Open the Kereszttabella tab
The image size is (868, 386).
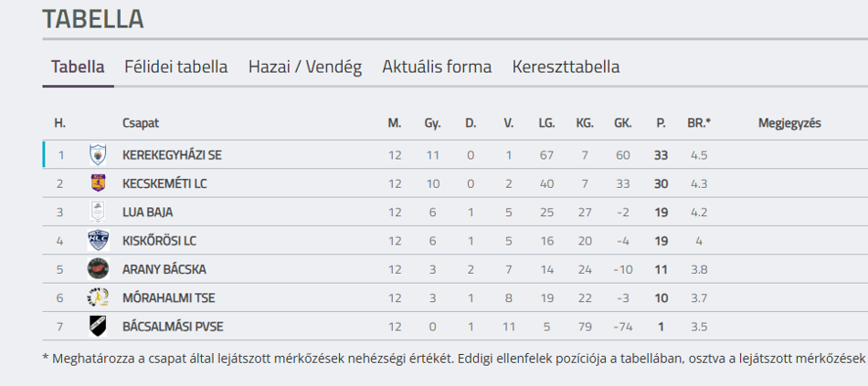(x=566, y=67)
